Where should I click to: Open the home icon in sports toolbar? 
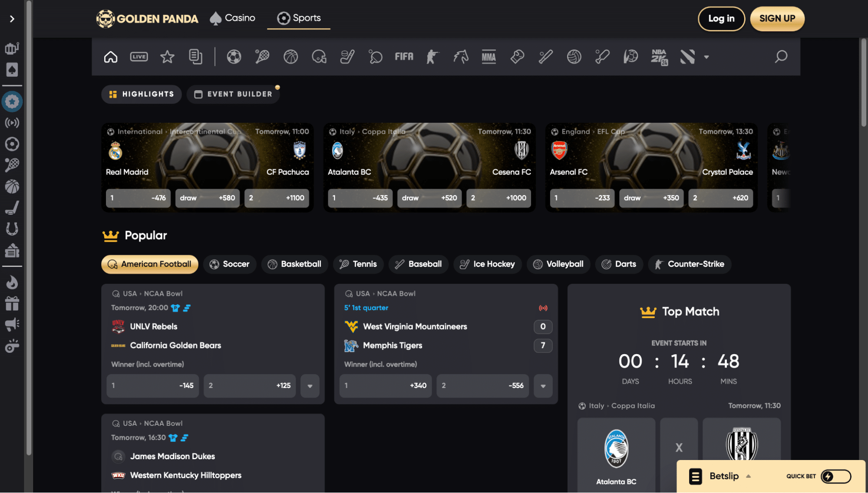[x=111, y=57]
